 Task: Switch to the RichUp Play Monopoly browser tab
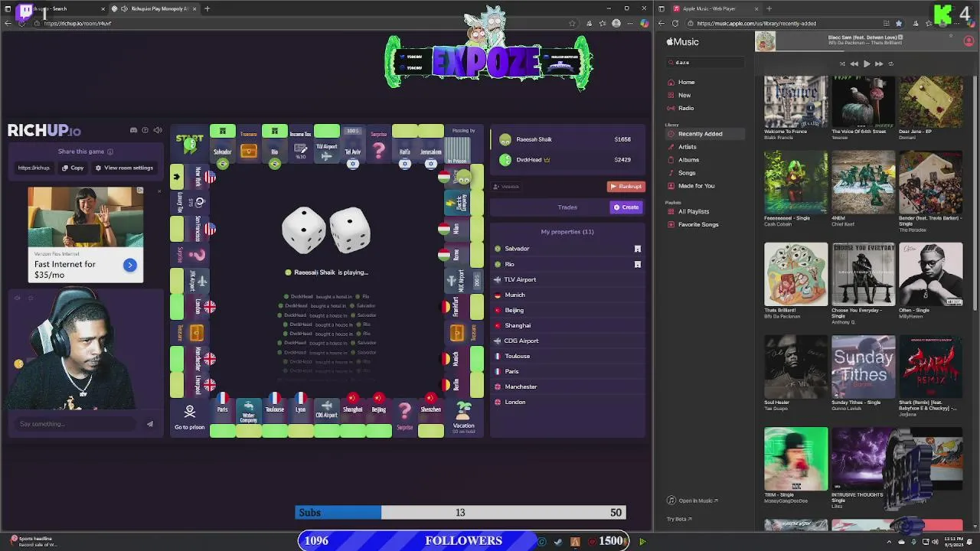point(153,8)
